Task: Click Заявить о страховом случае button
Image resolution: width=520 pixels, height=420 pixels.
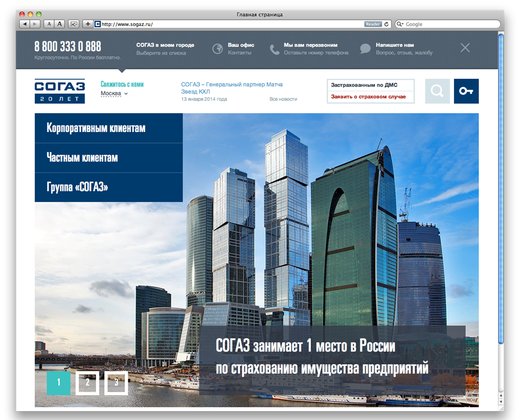Action: 370,97
